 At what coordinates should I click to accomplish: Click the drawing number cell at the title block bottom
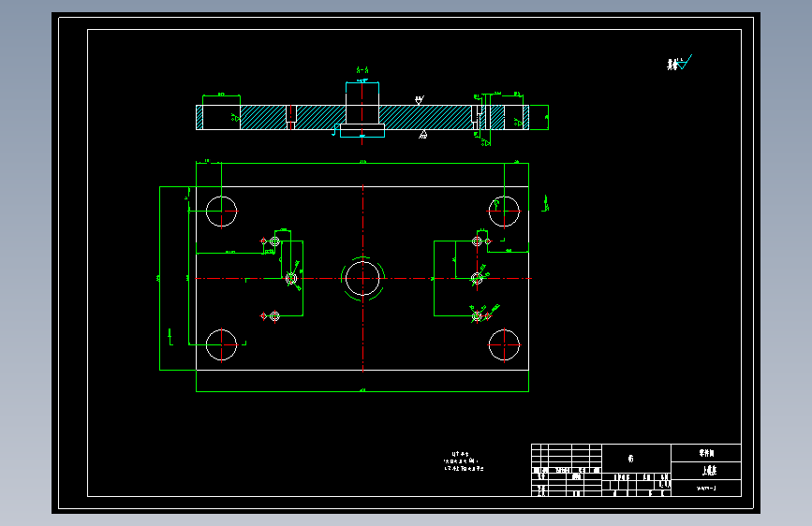706,489
